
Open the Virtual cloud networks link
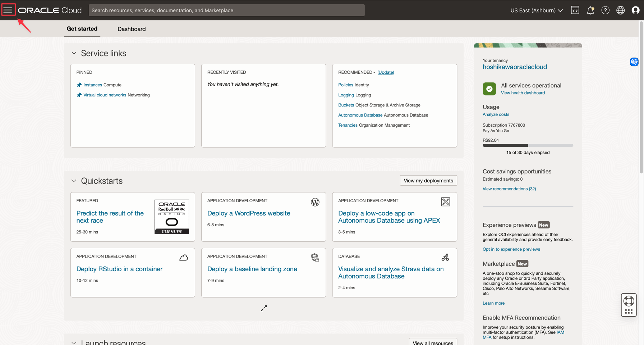click(x=105, y=95)
